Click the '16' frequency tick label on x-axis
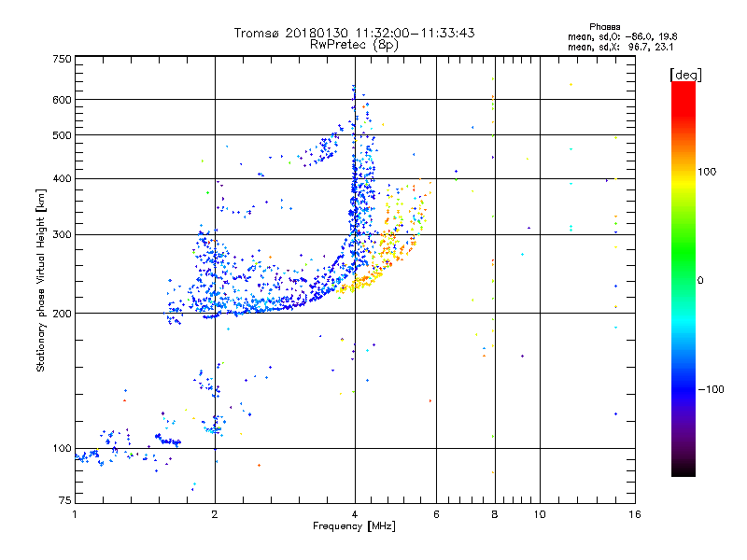Screen dimensions: 747x560 635,514
